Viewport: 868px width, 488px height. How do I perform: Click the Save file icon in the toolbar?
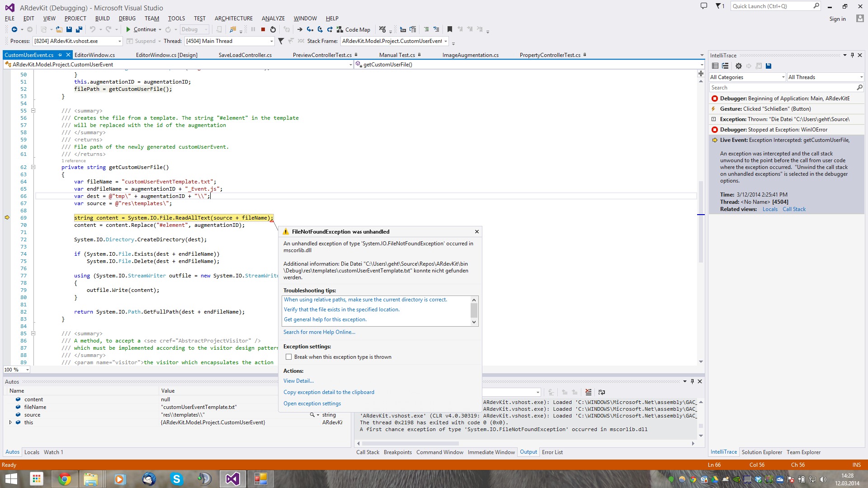tap(69, 29)
